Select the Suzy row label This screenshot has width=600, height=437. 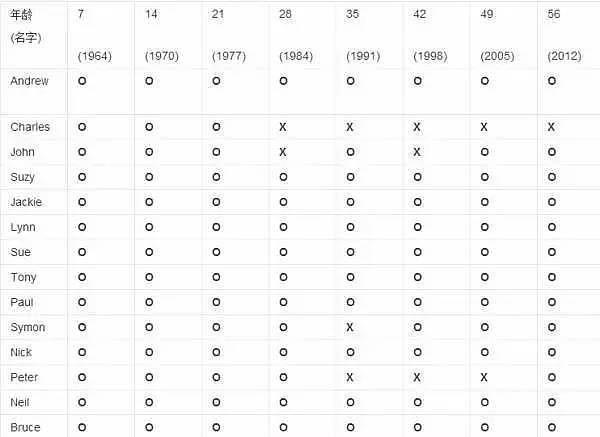coord(23,177)
